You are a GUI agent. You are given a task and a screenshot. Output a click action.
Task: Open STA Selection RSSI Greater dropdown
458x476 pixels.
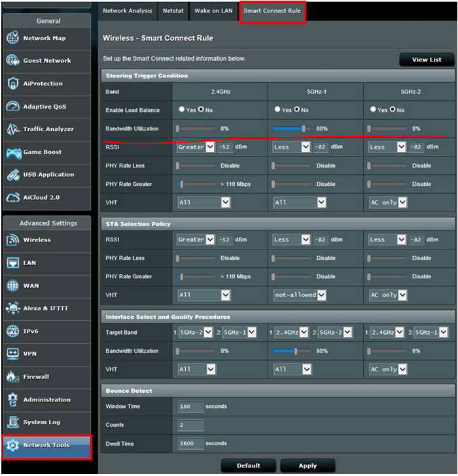click(196, 240)
